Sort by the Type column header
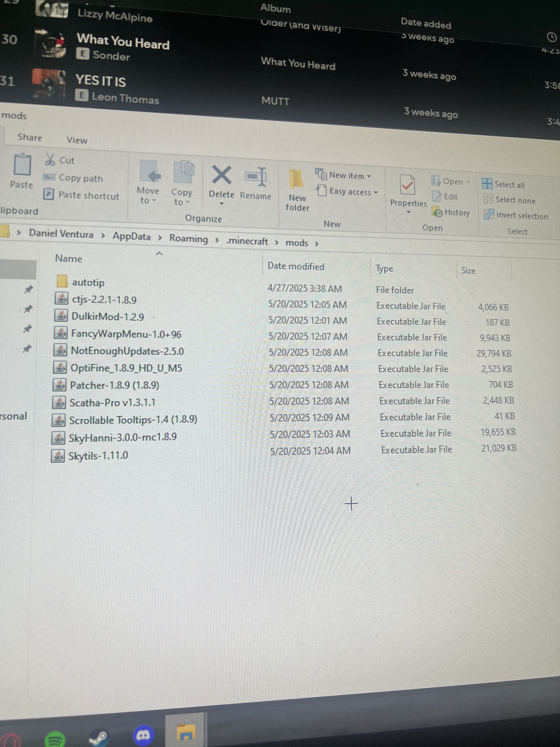 (384, 269)
